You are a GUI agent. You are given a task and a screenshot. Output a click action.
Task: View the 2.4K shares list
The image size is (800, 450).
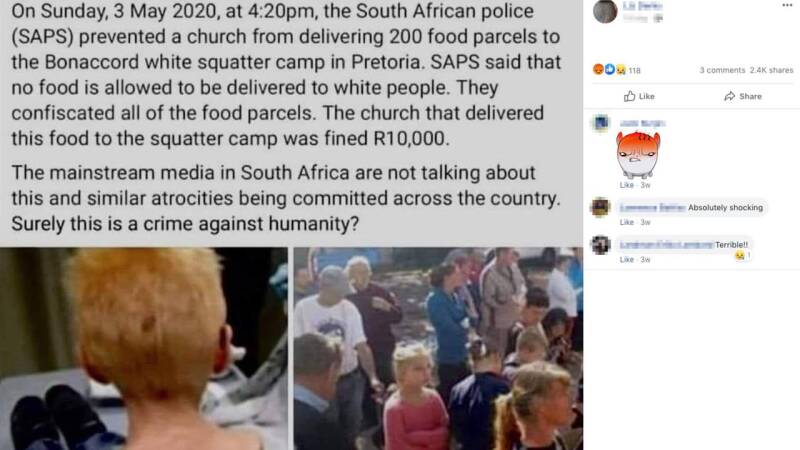[x=771, y=70]
